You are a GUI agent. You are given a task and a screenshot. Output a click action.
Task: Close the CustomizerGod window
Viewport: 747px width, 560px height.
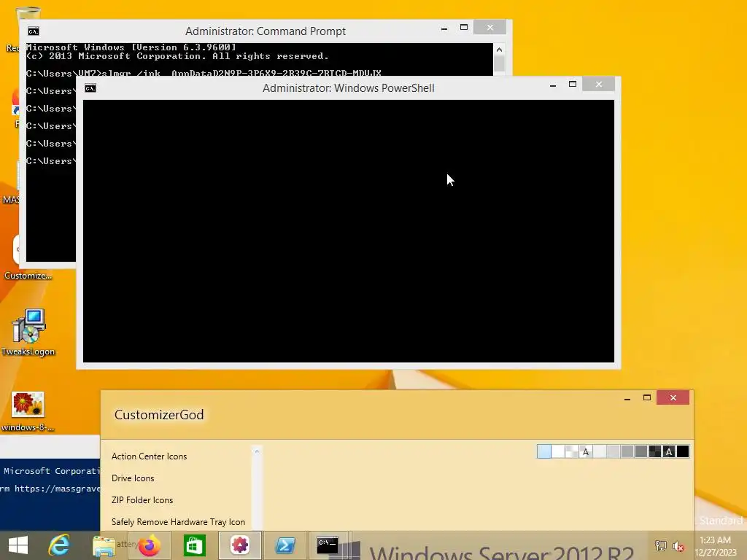tap(673, 397)
